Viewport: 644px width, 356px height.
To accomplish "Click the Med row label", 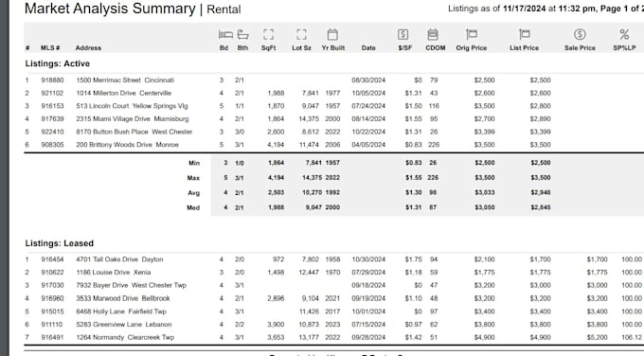I will click(193, 207).
